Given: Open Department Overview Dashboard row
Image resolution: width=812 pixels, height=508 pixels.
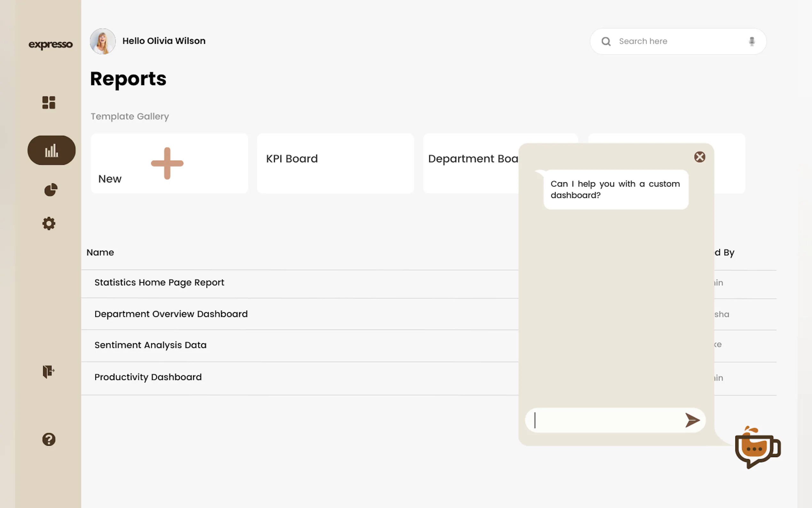Looking at the screenshot, I should coord(171,314).
